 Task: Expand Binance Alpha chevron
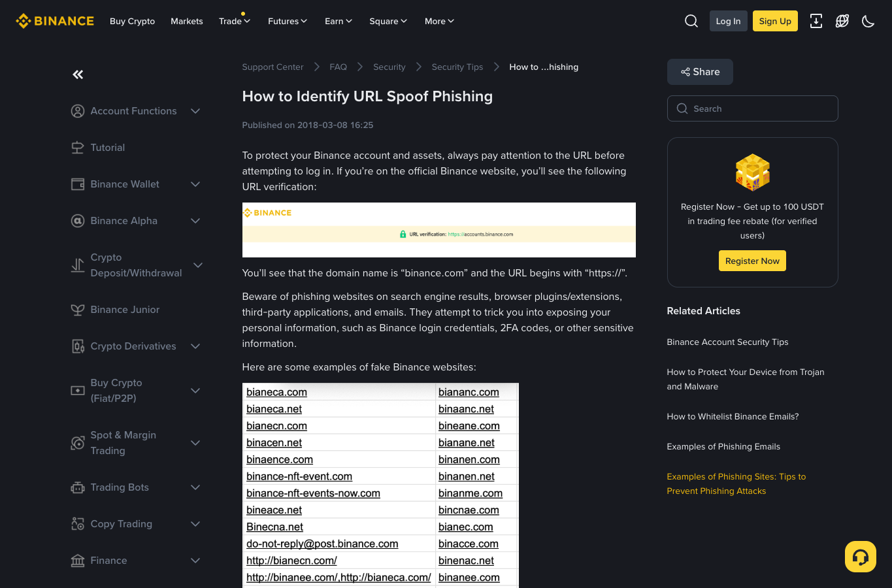(195, 221)
